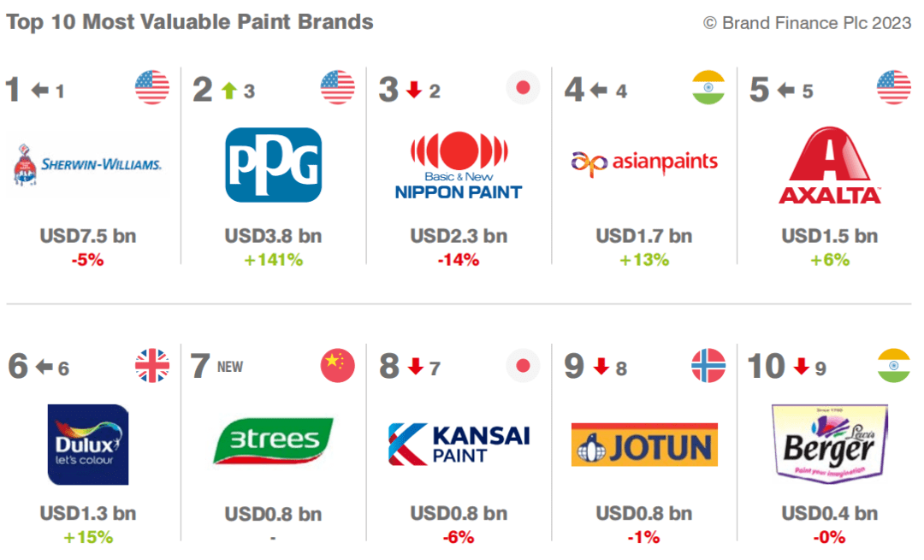Select the blue PPG logo
The width and height of the screenshot is (924, 560).
[x=274, y=165]
